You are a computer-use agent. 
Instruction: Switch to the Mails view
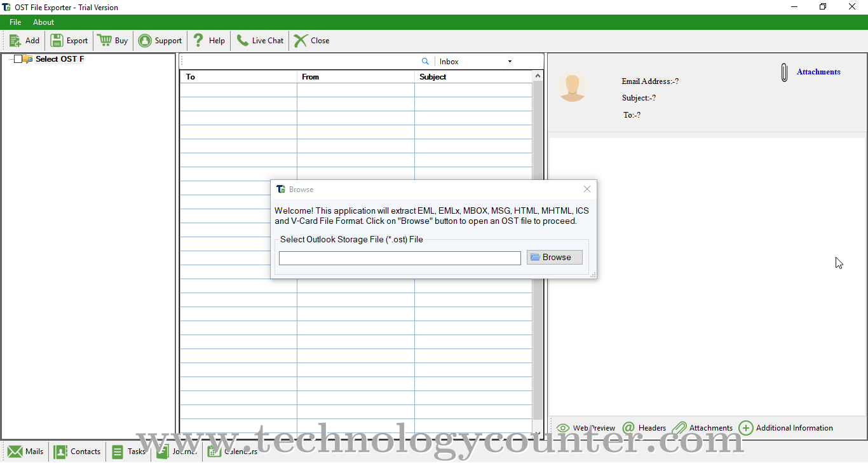point(25,452)
